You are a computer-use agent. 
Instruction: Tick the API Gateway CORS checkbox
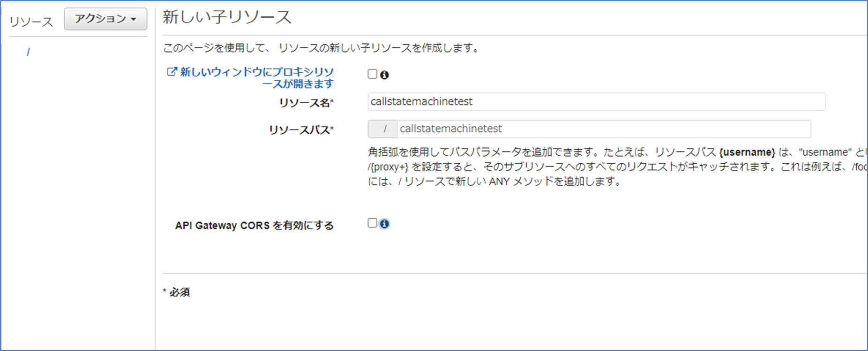[373, 223]
